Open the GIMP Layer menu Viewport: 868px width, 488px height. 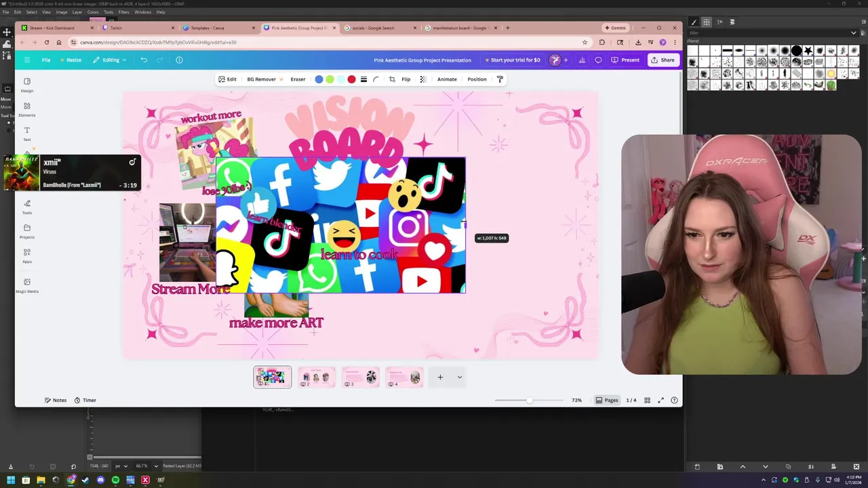(77, 12)
